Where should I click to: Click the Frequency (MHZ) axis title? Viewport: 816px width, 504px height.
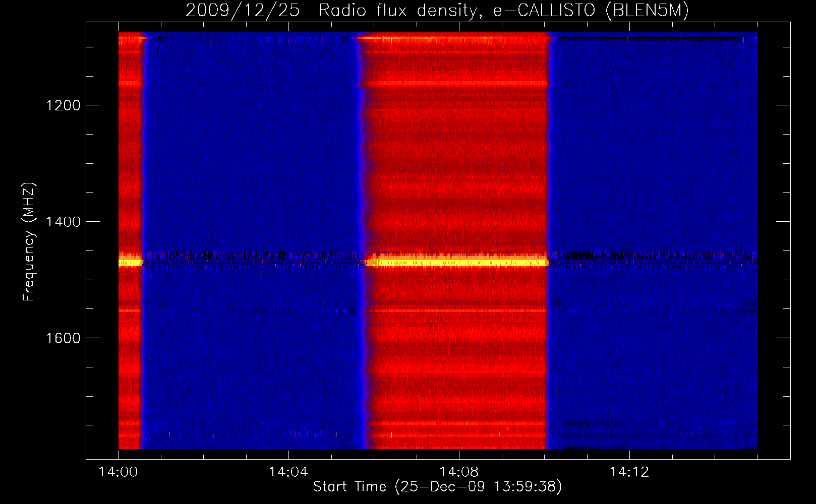tap(29, 242)
